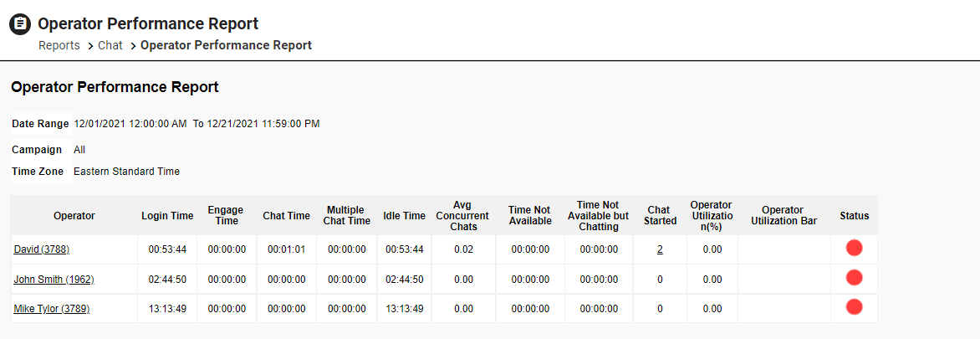Screen dimensions: 980x339
Task: Sort by the Operator column header
Action: tap(74, 216)
